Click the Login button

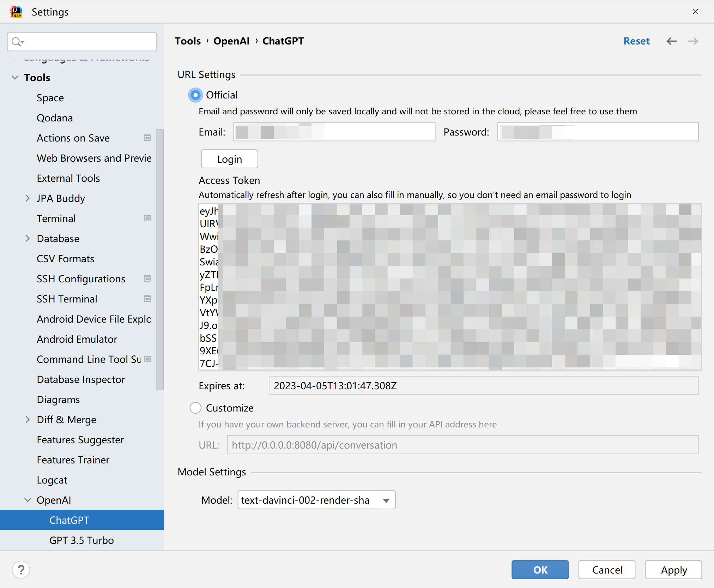pos(230,158)
